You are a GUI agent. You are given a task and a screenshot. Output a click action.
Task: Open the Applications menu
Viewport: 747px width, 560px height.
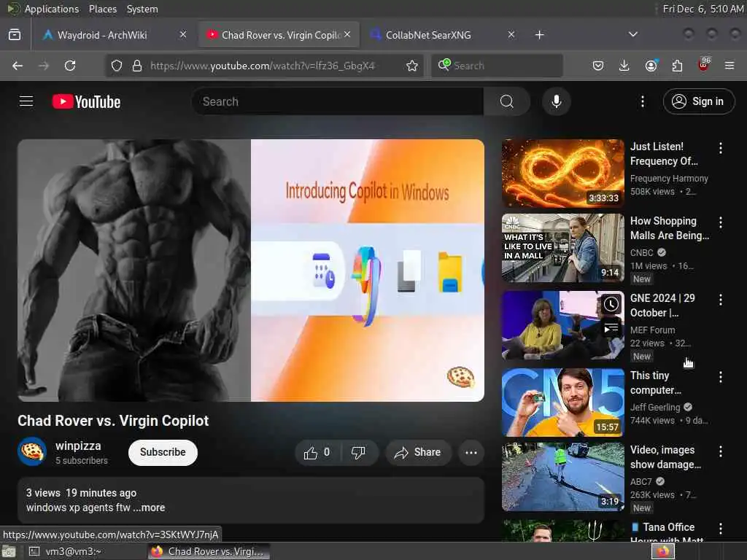[52, 9]
